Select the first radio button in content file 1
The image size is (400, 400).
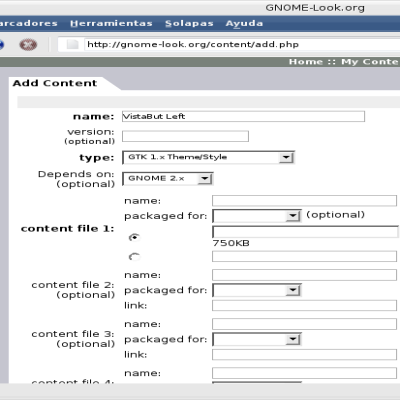click(134, 237)
